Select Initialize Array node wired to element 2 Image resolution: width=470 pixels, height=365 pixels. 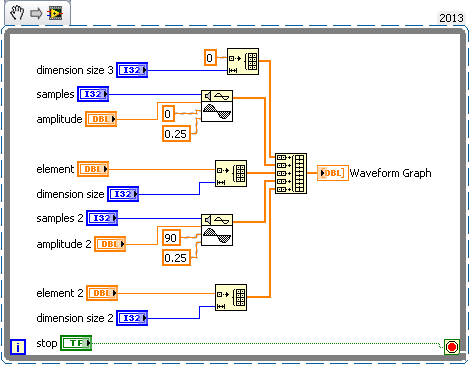pos(231,297)
